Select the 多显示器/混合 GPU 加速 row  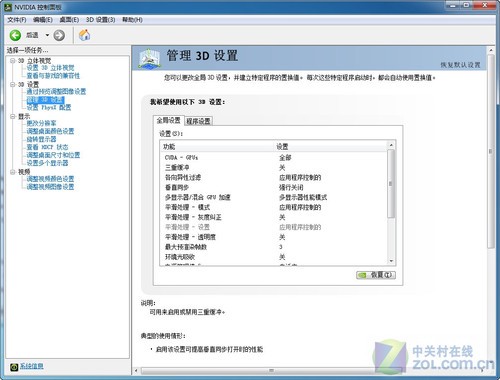(274, 197)
